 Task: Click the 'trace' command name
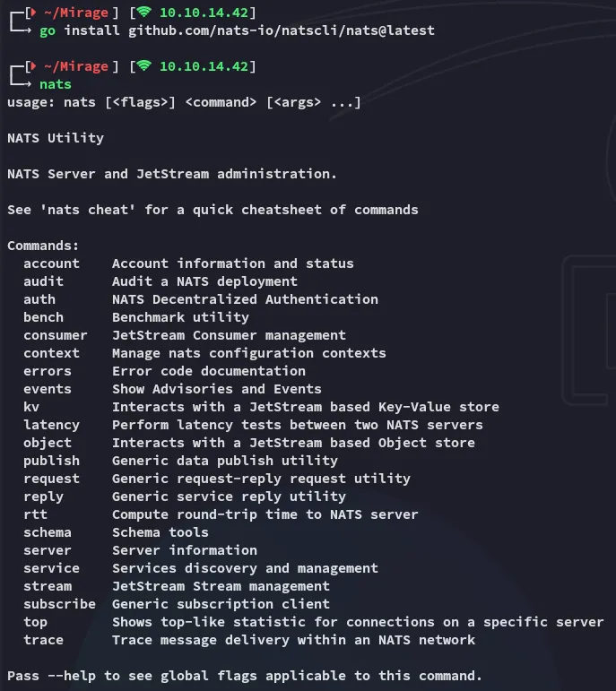point(43,640)
